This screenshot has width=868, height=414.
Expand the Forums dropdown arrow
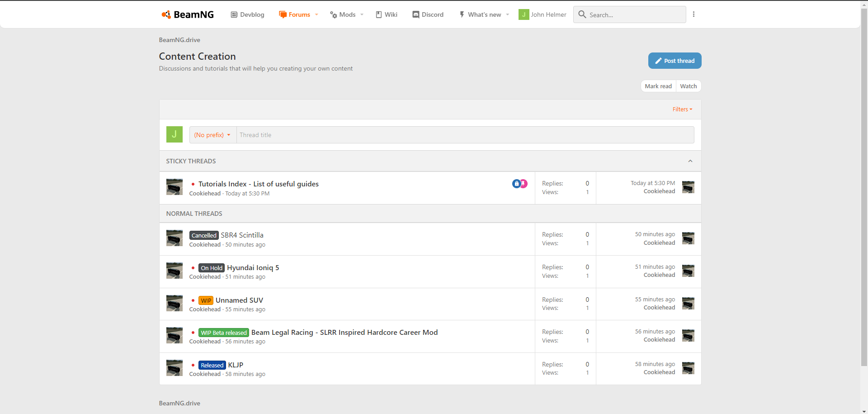coord(316,14)
